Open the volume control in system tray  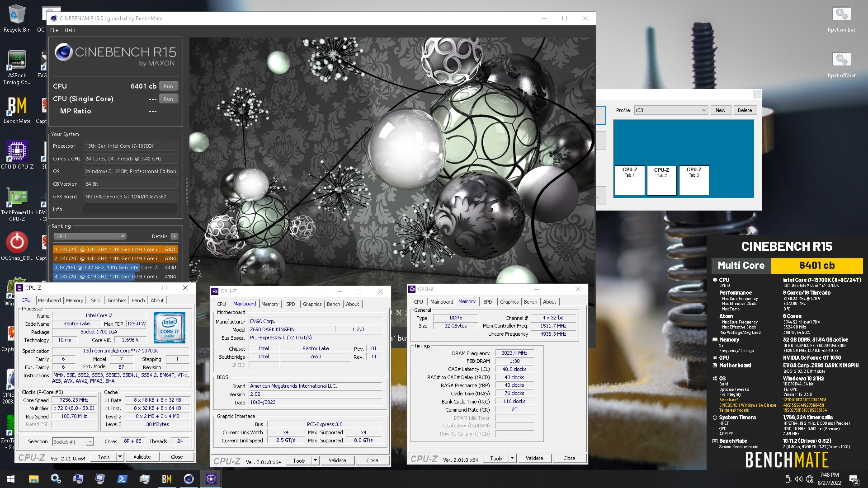[798, 479]
